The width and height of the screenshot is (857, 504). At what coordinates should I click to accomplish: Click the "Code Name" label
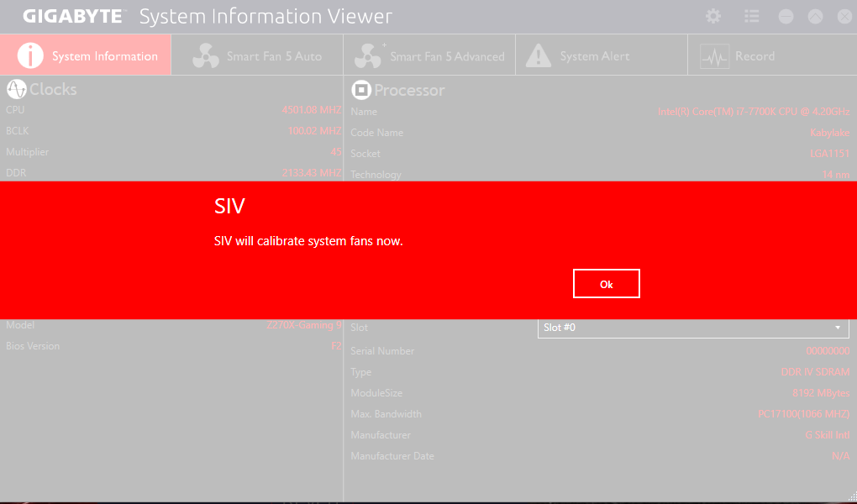377,133
